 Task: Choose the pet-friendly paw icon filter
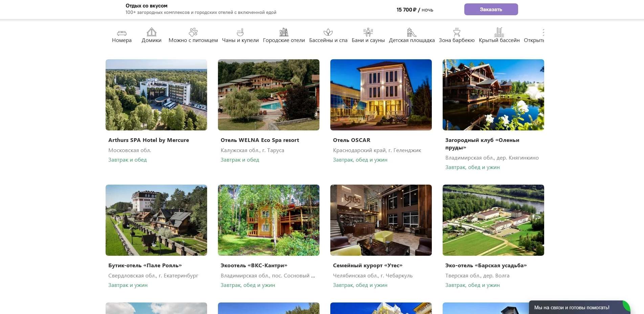click(193, 32)
